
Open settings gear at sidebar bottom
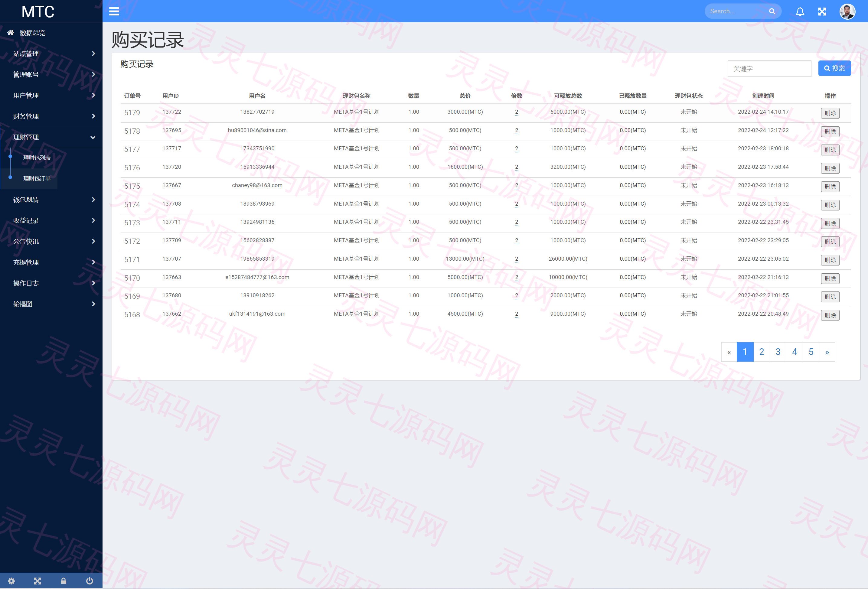click(11, 581)
